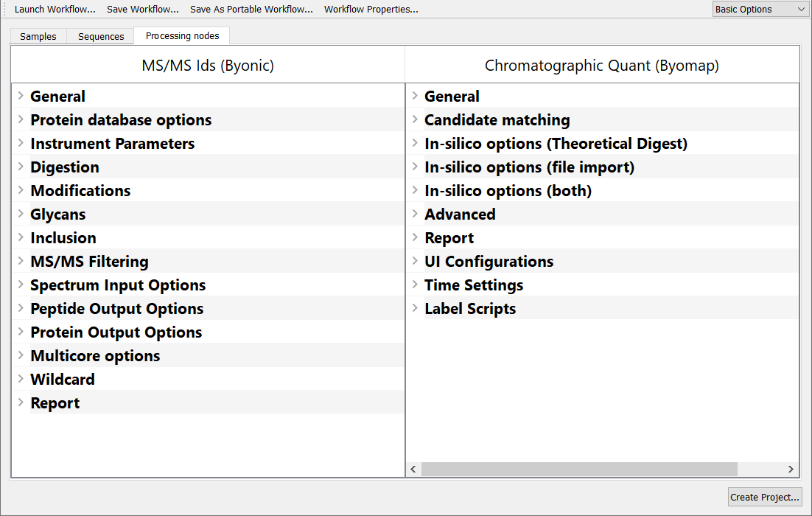Select the Protein database options row label
Image resolution: width=812 pixels, height=516 pixels.
(121, 119)
